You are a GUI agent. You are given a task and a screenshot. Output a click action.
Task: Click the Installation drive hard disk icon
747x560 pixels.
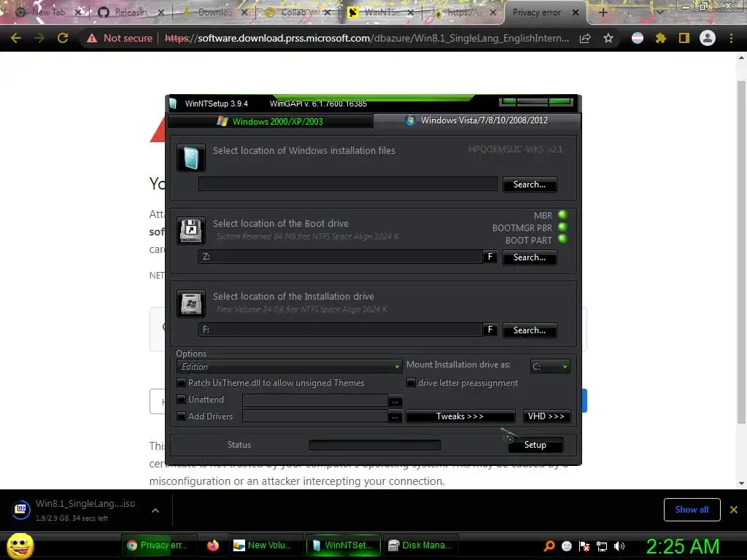pyautogui.click(x=191, y=303)
